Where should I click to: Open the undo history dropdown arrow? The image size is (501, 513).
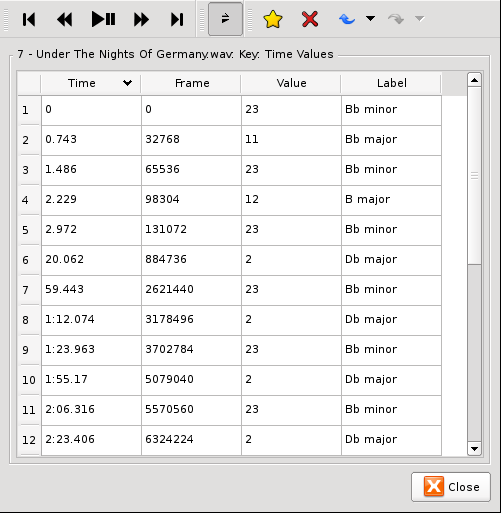370,18
